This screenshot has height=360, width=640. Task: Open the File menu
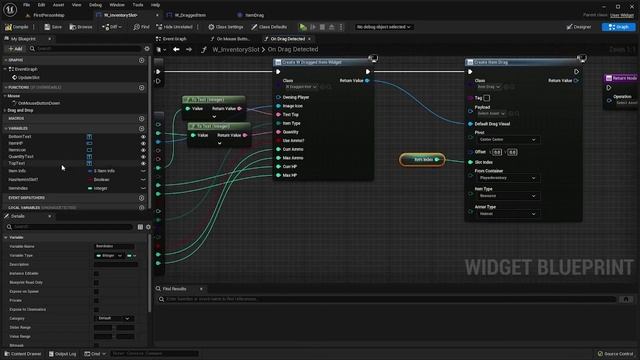click(x=27, y=5)
